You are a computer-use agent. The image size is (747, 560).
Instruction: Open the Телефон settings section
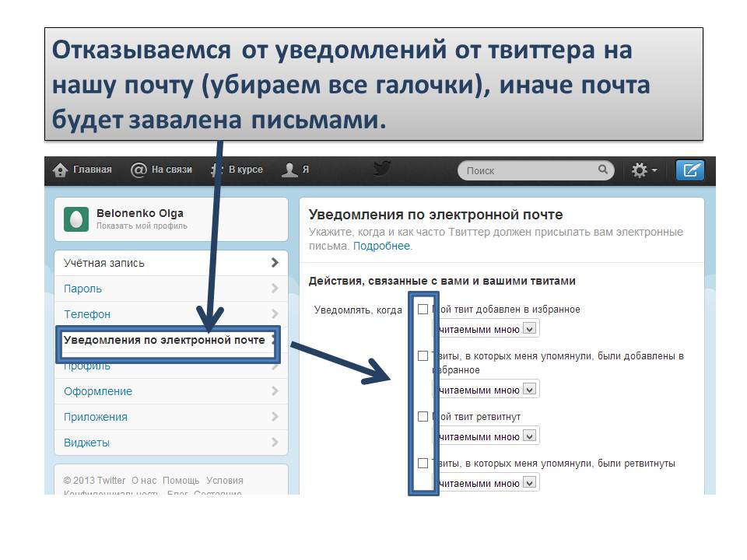click(171, 314)
